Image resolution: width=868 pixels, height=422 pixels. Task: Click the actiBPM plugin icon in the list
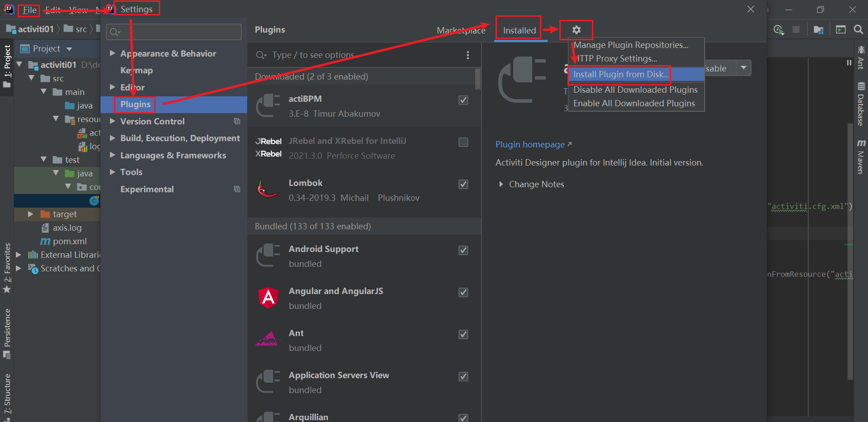coord(268,106)
